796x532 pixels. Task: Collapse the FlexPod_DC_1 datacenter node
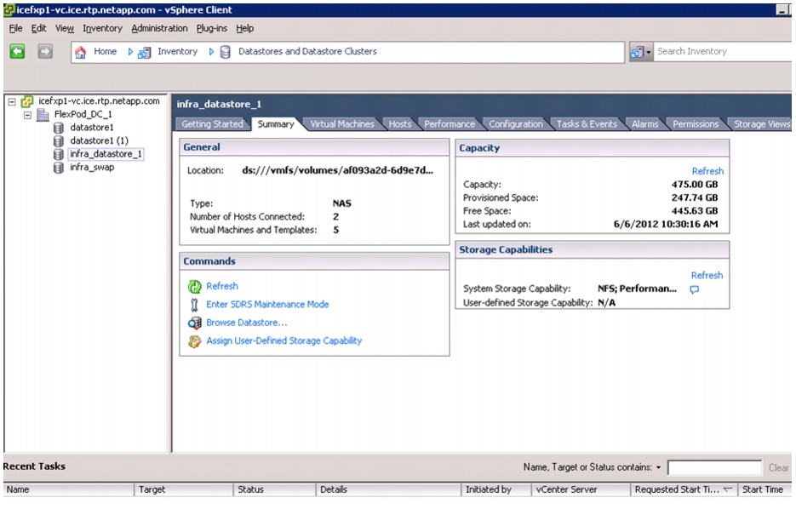click(28, 115)
